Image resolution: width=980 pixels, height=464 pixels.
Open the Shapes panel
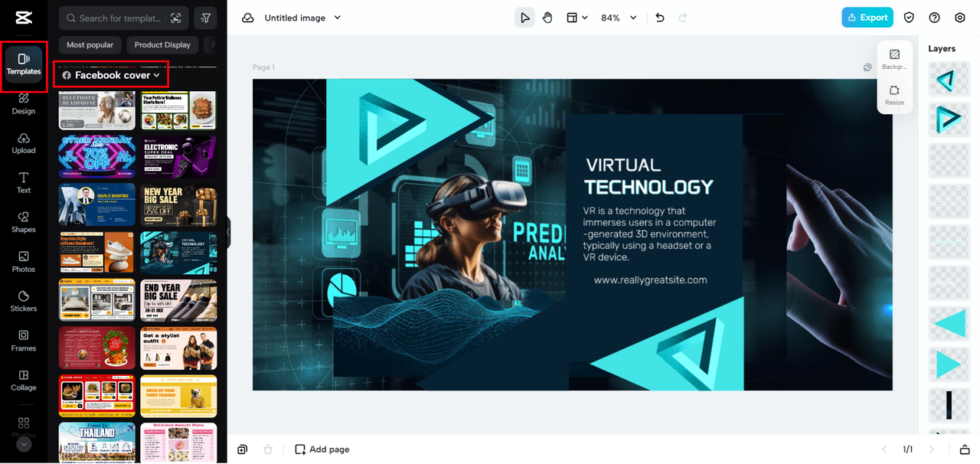pyautogui.click(x=24, y=222)
